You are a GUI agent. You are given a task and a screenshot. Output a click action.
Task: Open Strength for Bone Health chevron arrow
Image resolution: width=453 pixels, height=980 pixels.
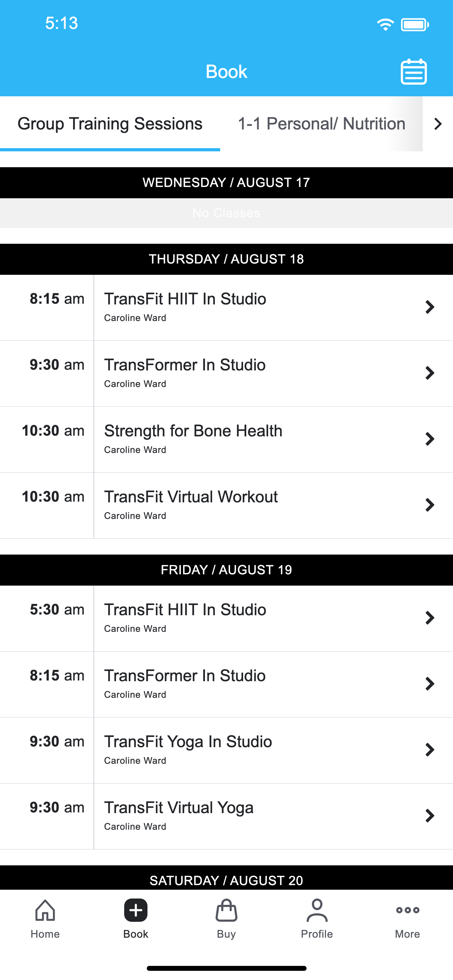click(x=430, y=439)
